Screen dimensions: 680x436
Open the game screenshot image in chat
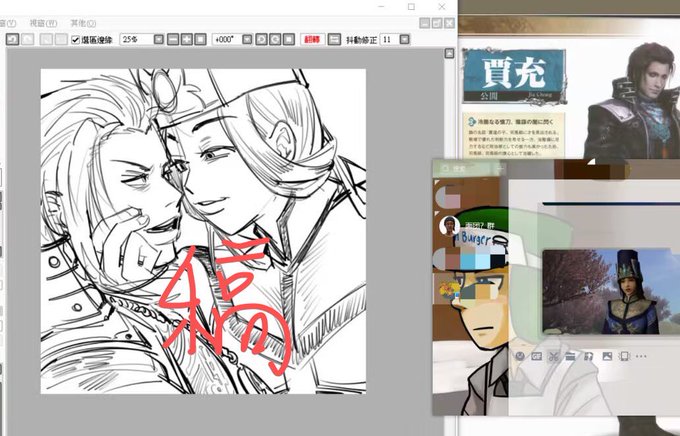[611, 292]
